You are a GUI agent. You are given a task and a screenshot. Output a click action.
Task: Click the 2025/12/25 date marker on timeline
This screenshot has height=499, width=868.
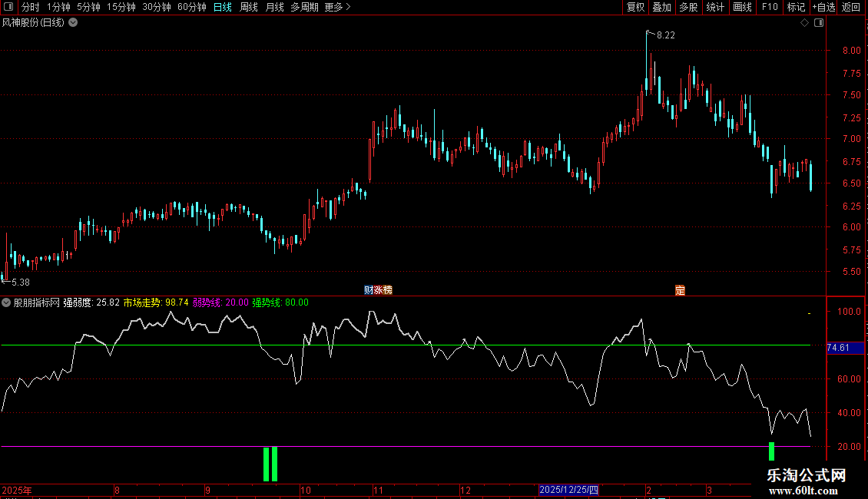point(568,490)
